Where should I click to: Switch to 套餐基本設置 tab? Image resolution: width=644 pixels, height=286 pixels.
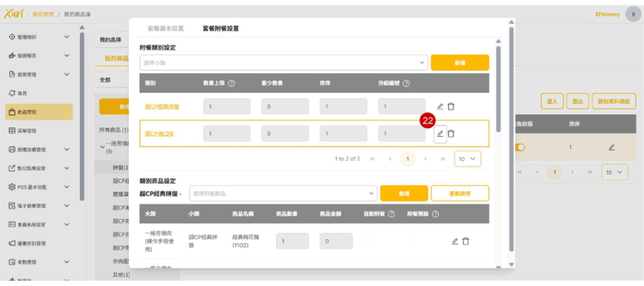pos(165,29)
